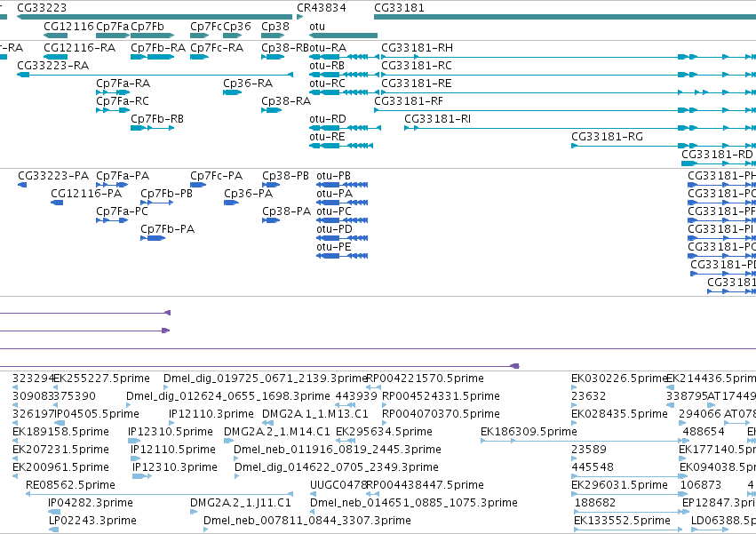
Task: Click transcript Cp36-RA
Action: pyautogui.click(x=233, y=92)
